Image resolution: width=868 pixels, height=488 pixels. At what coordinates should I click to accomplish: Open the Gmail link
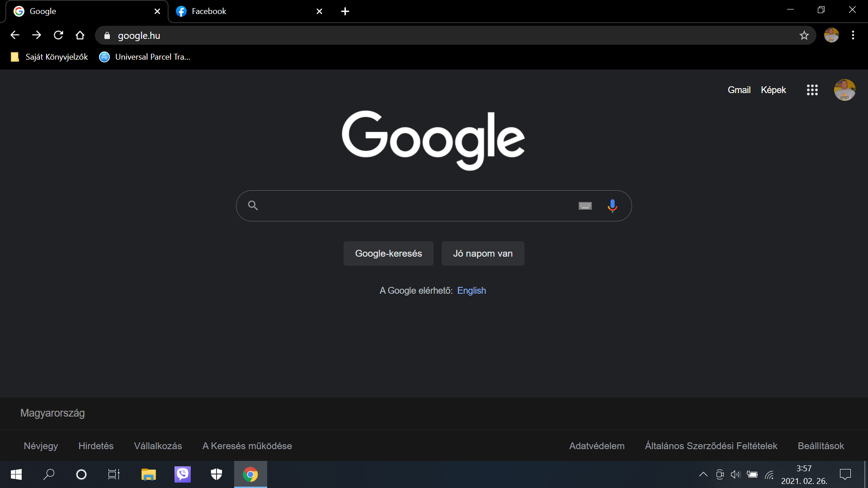(739, 90)
